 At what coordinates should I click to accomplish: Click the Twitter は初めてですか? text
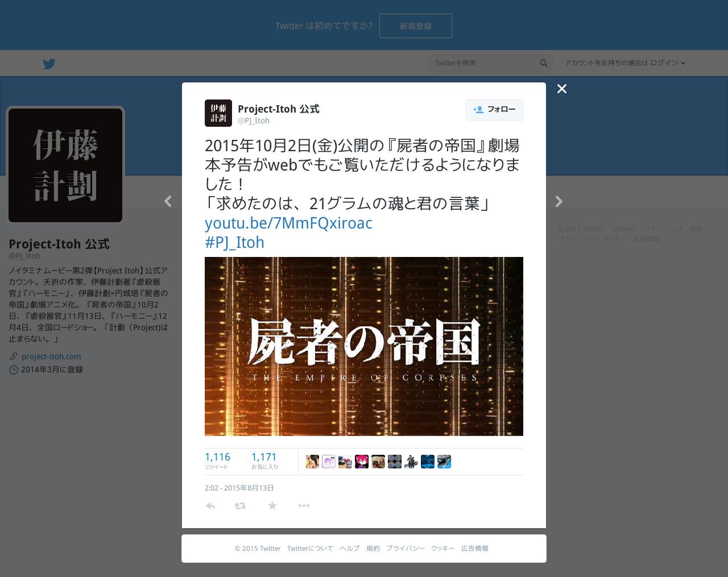click(x=324, y=26)
